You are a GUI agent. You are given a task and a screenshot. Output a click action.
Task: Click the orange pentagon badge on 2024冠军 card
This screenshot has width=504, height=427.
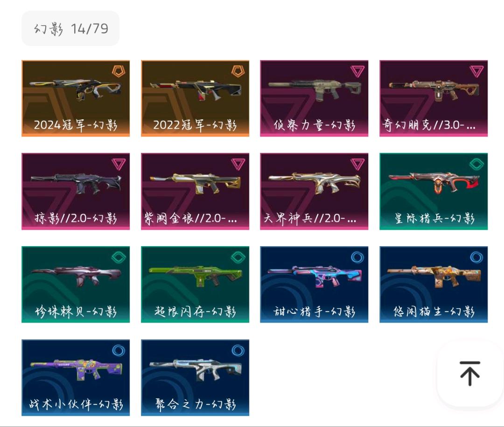119,71
